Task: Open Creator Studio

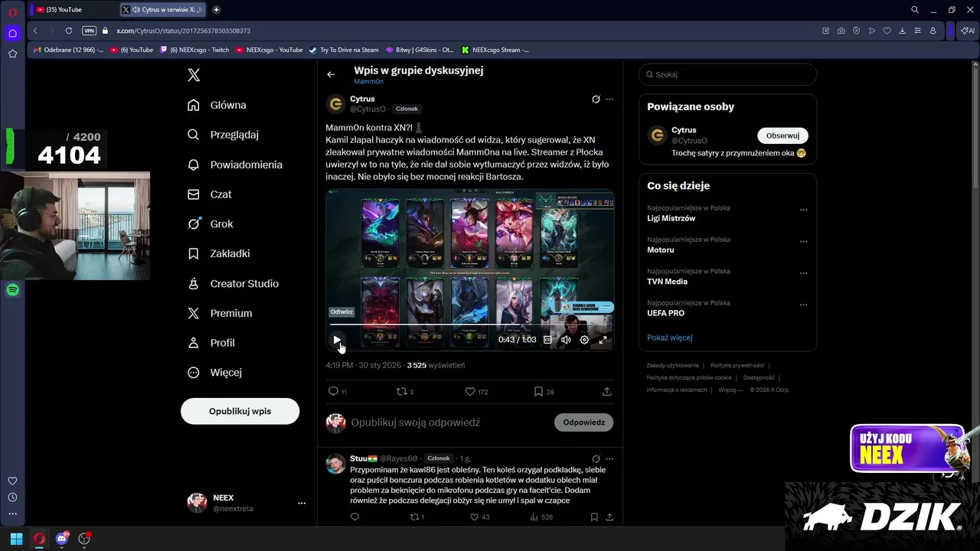Action: coord(234,283)
